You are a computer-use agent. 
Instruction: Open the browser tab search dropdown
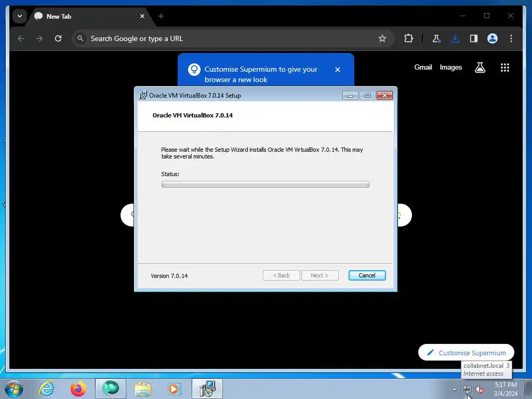(x=20, y=16)
